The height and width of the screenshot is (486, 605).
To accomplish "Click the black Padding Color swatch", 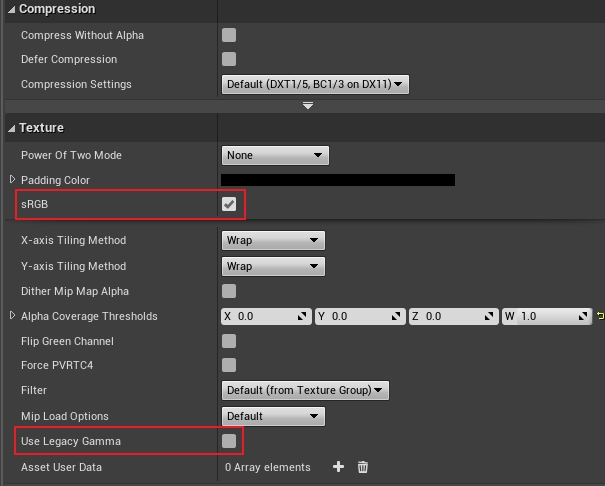I will coord(338,180).
